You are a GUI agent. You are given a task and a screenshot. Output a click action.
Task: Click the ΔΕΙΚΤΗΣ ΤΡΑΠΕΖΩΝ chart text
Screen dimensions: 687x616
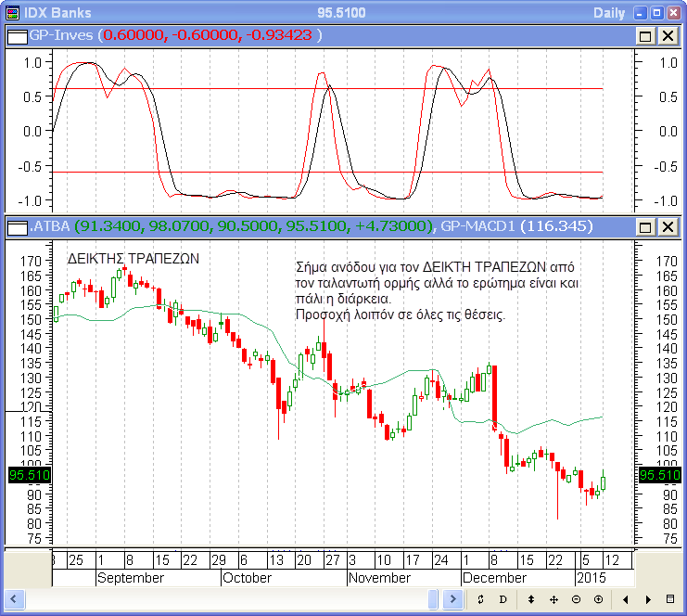click(x=134, y=259)
